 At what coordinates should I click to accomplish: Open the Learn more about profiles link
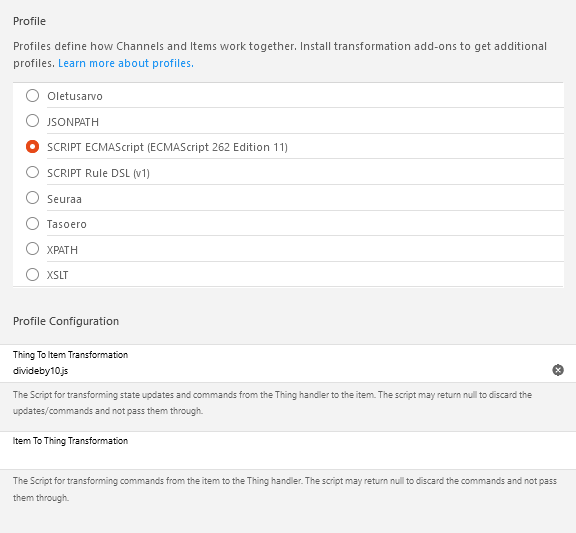(126, 63)
